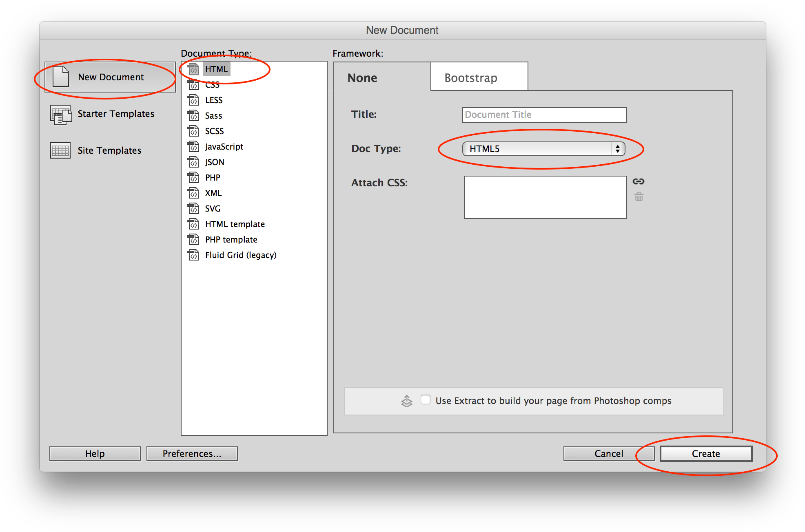This screenshot has height=532, width=805.
Task: Open the Preferences... dialog button
Action: pos(192,454)
